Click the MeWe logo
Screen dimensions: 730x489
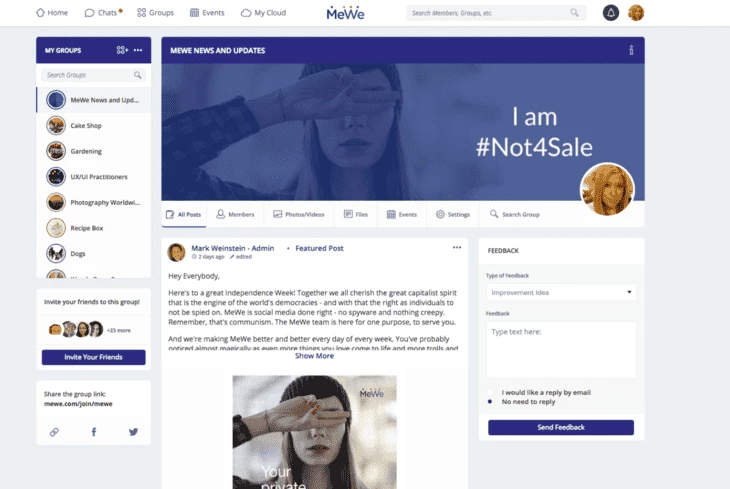tap(345, 13)
